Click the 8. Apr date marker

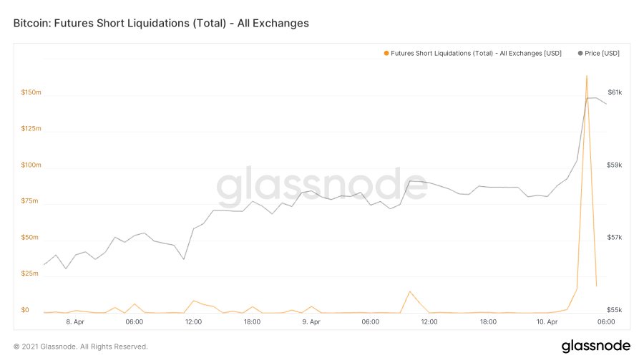pos(75,321)
